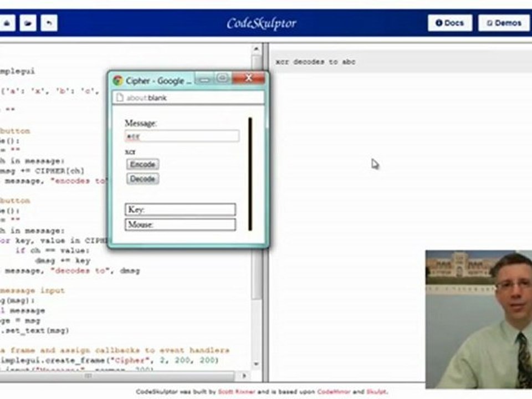
Task: Click the about:blank address bar
Action: [188, 98]
